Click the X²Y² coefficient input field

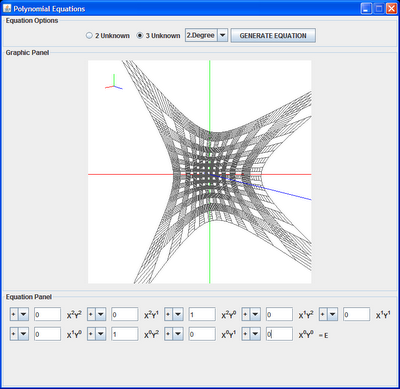click(47, 314)
